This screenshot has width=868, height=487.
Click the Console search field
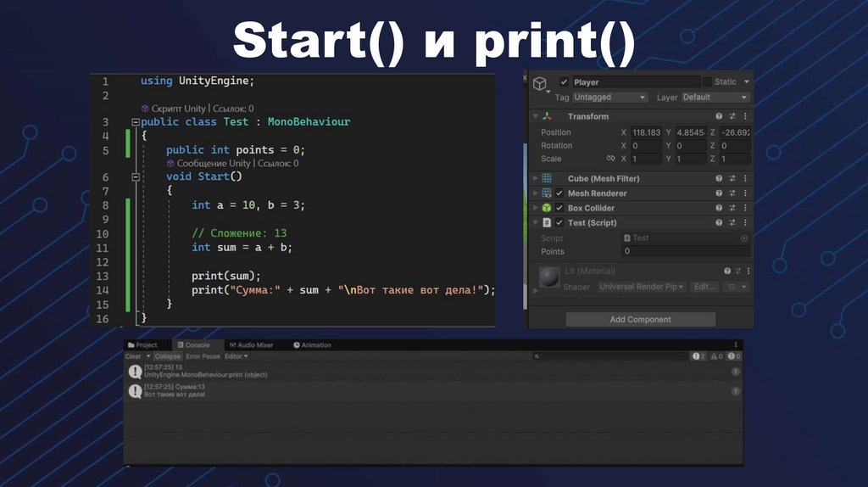[x=610, y=356]
